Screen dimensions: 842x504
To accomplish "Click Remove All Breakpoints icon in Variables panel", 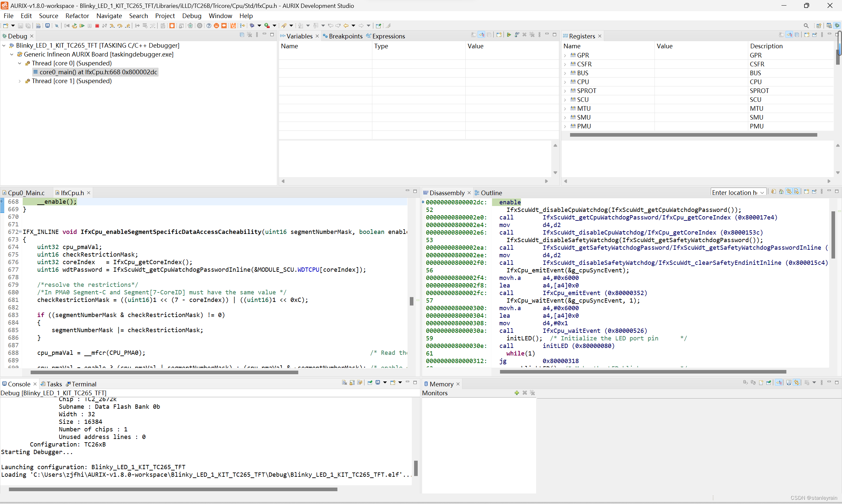I will pyautogui.click(x=532, y=34).
